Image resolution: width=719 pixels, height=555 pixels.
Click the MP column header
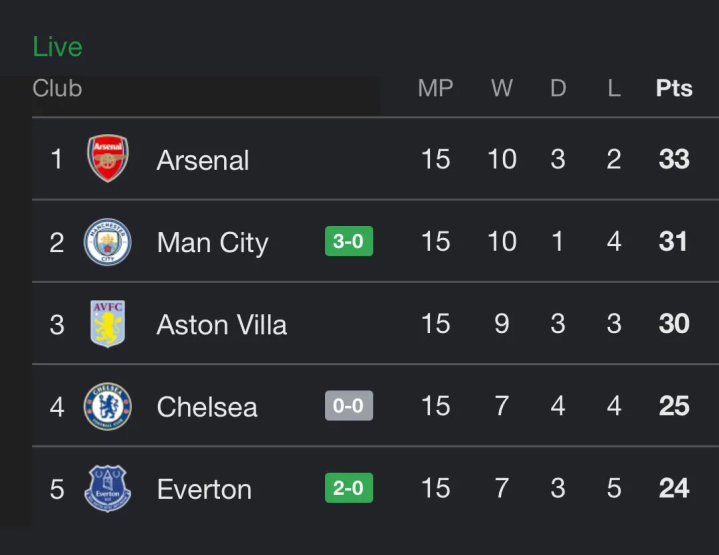pos(435,88)
